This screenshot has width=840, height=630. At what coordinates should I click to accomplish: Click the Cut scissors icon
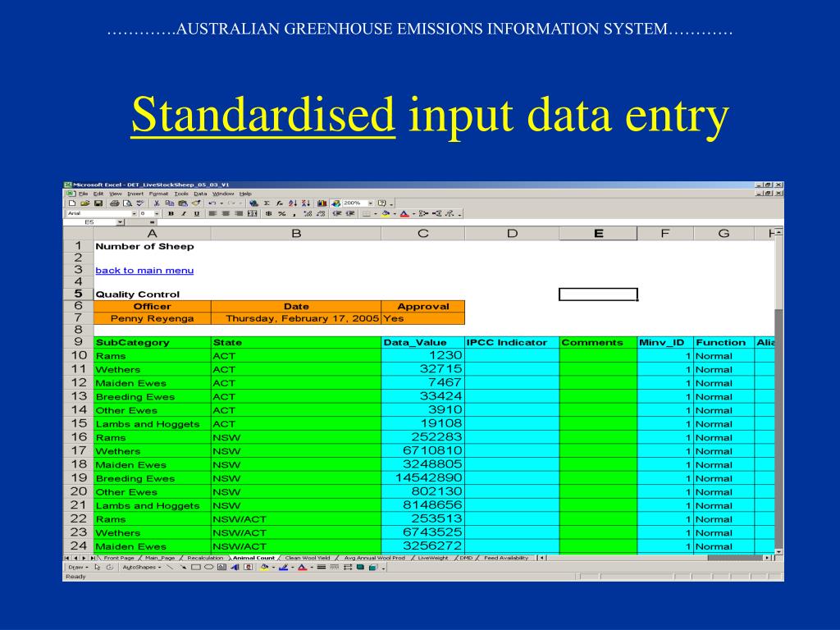[157, 203]
